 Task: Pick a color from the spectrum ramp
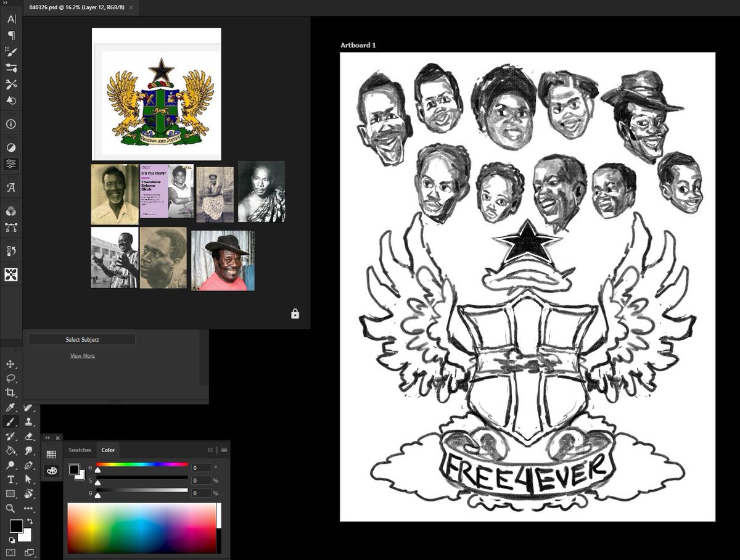tap(142, 528)
